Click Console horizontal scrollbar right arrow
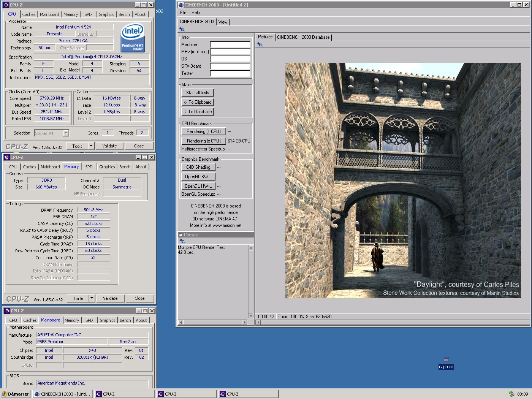Image resolution: width=532 pixels, height=399 pixels. [x=245, y=322]
